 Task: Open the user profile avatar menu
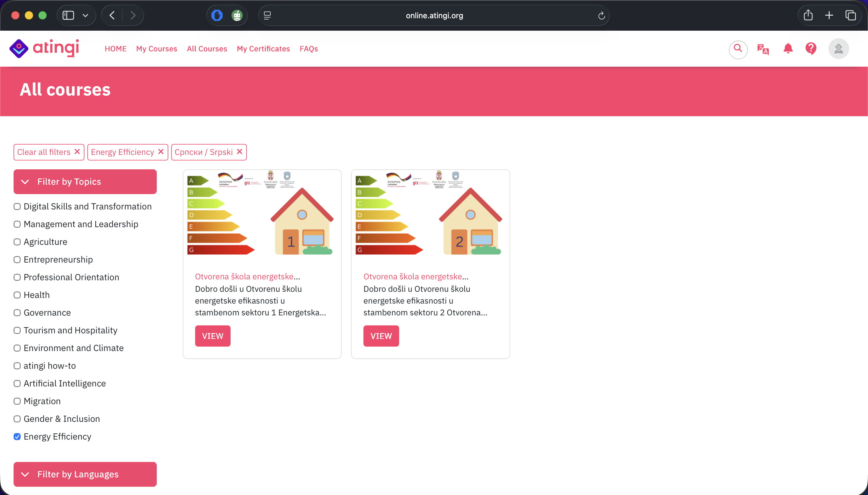pos(838,49)
